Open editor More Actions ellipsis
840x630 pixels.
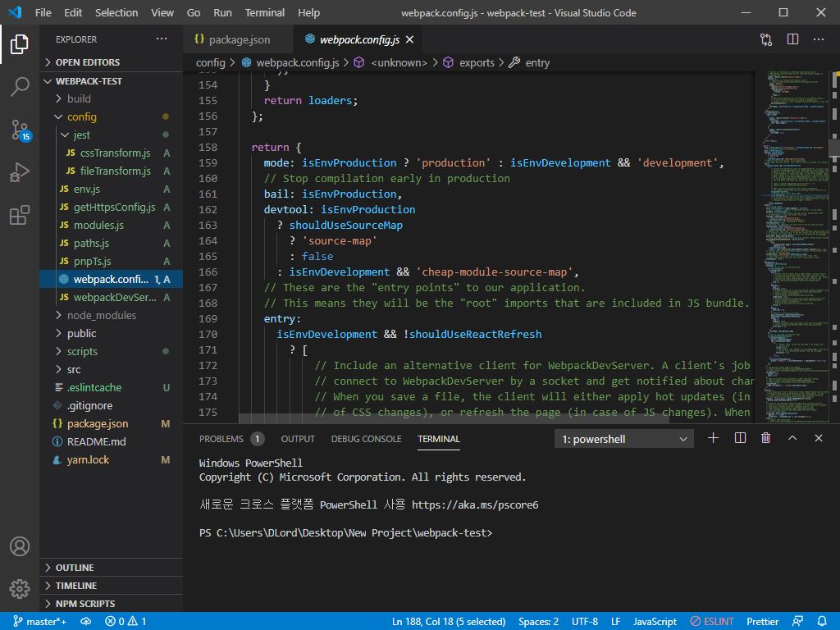(819, 39)
